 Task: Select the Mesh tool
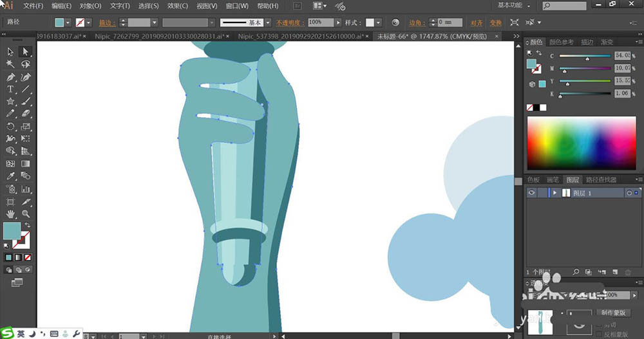(11, 164)
